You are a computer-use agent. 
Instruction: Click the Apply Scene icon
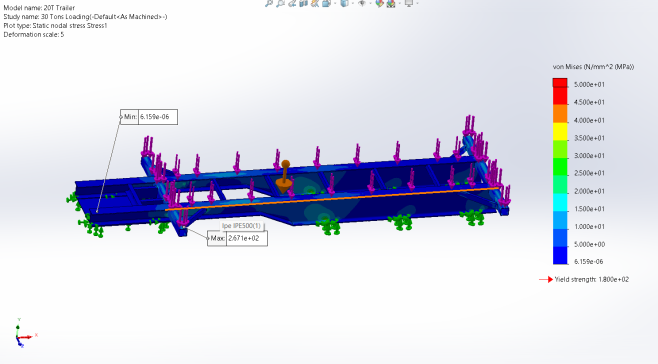tap(391, 3)
